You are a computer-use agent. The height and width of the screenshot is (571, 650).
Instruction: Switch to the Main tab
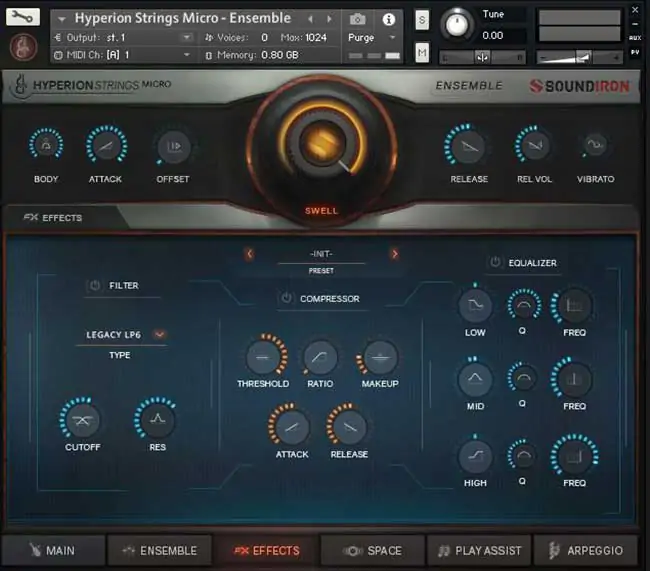(53, 550)
